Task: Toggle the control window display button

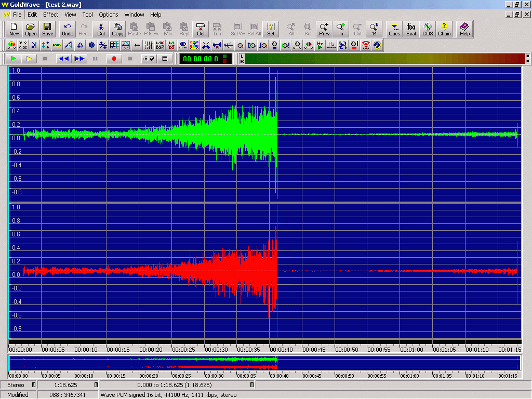Action: [x=165, y=59]
